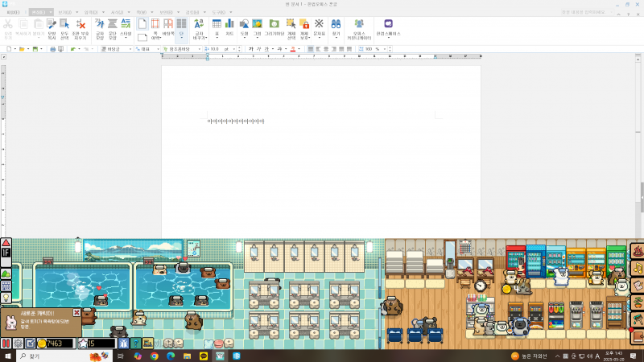Viewport: 644px width, 362px height.
Task: Open the game help question mark button
Action: [x=135, y=343]
